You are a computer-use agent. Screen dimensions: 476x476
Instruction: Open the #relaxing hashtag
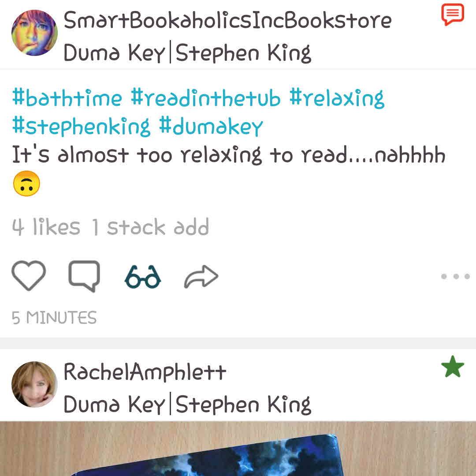pos(337,99)
